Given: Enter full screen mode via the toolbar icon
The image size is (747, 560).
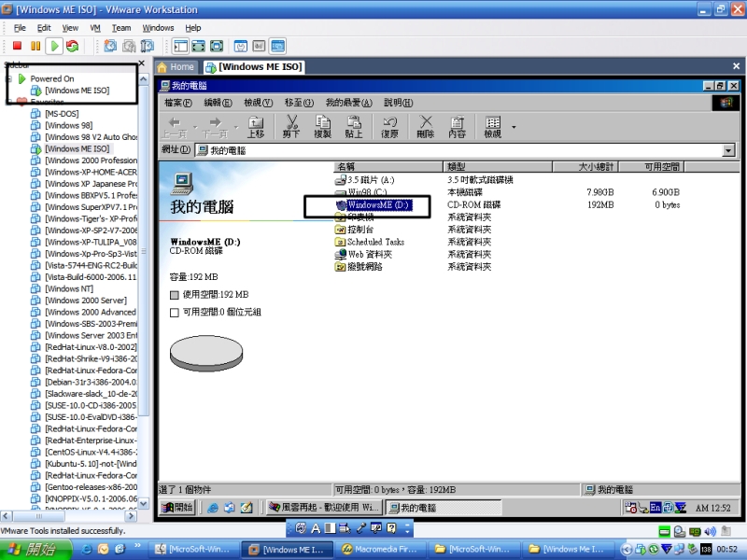Looking at the screenshot, I should pyautogui.click(x=217, y=46).
